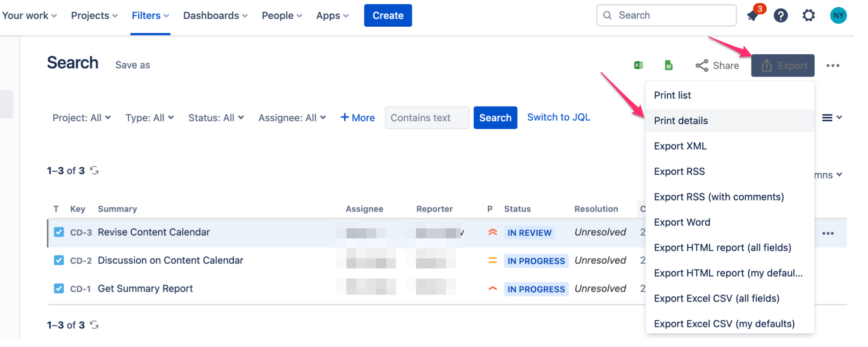Image resolution: width=868 pixels, height=347 pixels.
Task: Open the list view switcher dropdown
Action: 832,118
